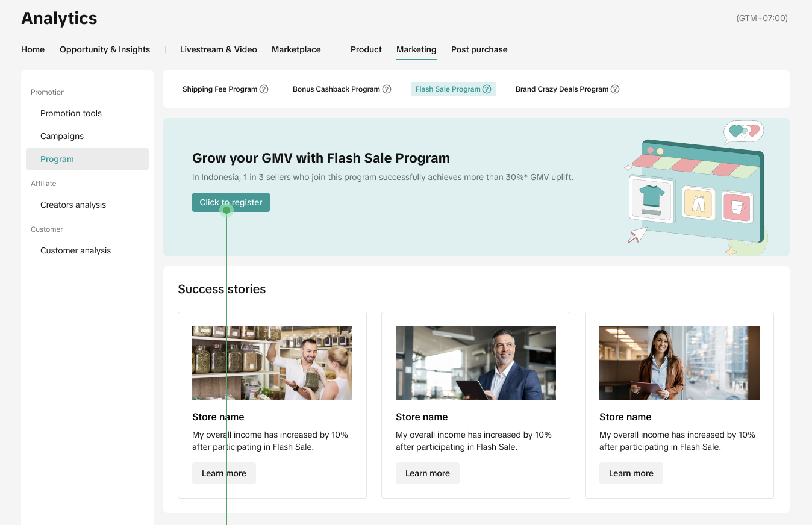This screenshot has height=525, width=812.
Task: Click the 'Click to register' button
Action: [x=231, y=202]
